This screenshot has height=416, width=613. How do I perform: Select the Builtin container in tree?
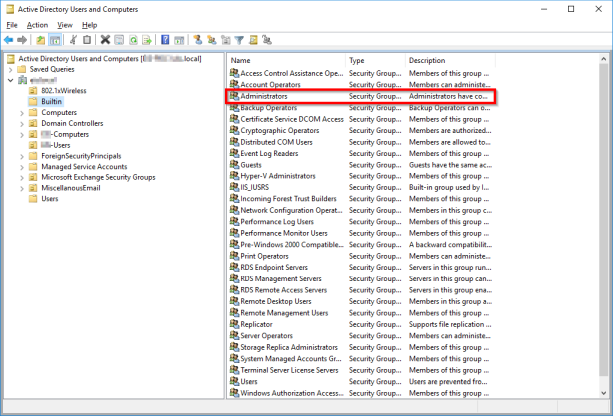tap(52, 102)
